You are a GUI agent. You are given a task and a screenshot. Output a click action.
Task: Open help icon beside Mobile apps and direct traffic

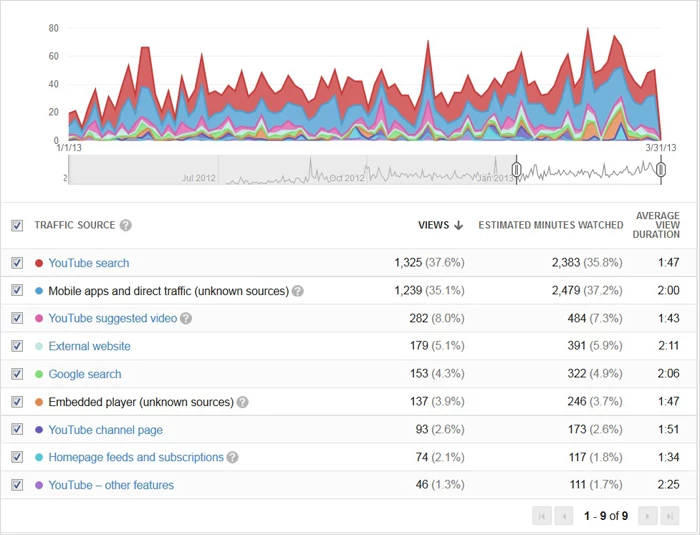[298, 291]
